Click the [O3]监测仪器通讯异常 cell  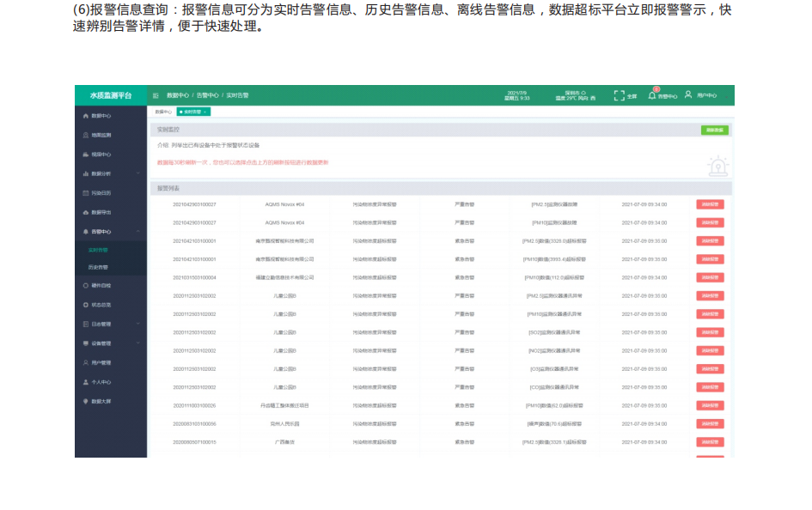(x=554, y=369)
